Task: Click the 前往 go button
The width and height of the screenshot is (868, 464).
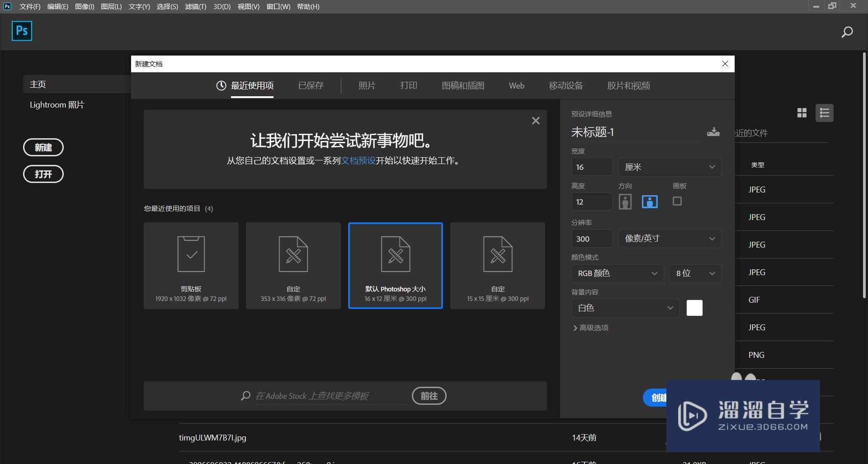Action: pos(429,396)
